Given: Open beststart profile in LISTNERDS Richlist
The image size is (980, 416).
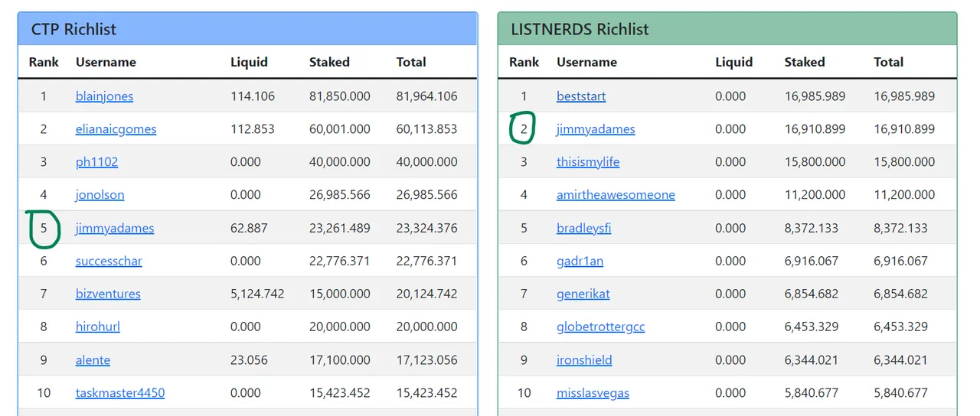Looking at the screenshot, I should [x=581, y=96].
